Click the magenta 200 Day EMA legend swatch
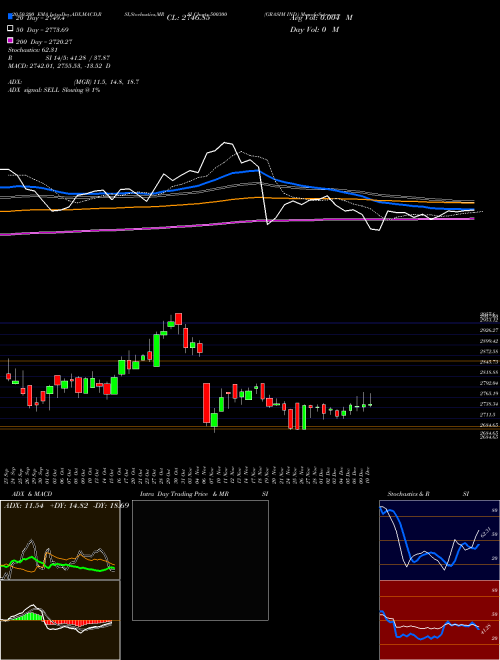The width and height of the screenshot is (500, 660). coord(10,40)
